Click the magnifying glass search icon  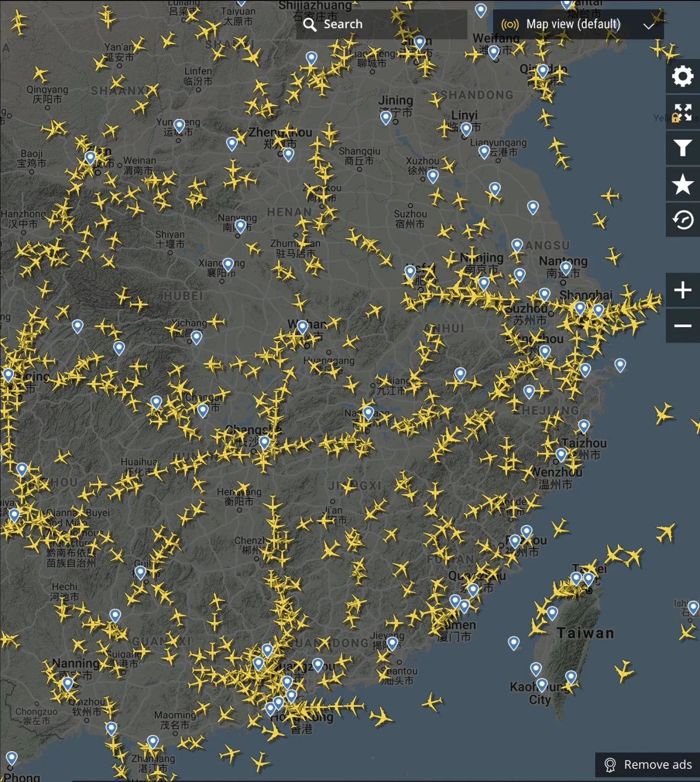coord(310,24)
